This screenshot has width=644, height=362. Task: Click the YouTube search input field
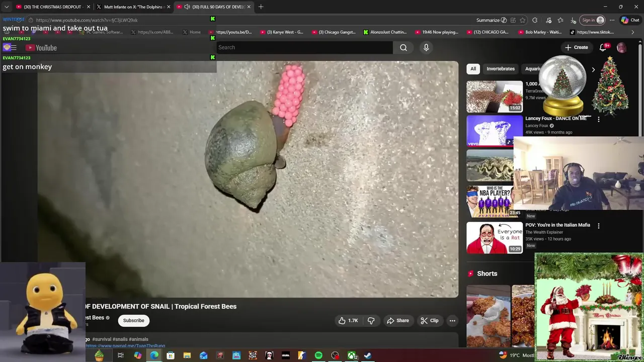304,47
